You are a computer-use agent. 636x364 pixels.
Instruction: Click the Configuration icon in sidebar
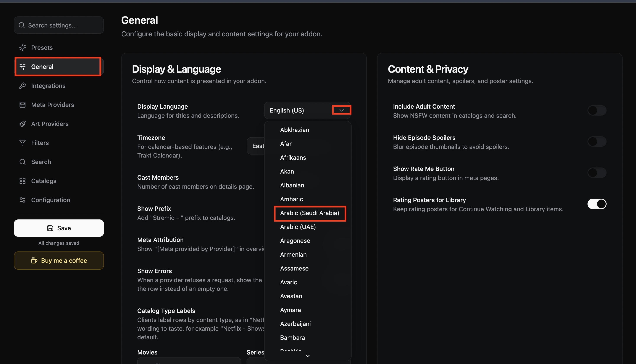pyautogui.click(x=23, y=200)
